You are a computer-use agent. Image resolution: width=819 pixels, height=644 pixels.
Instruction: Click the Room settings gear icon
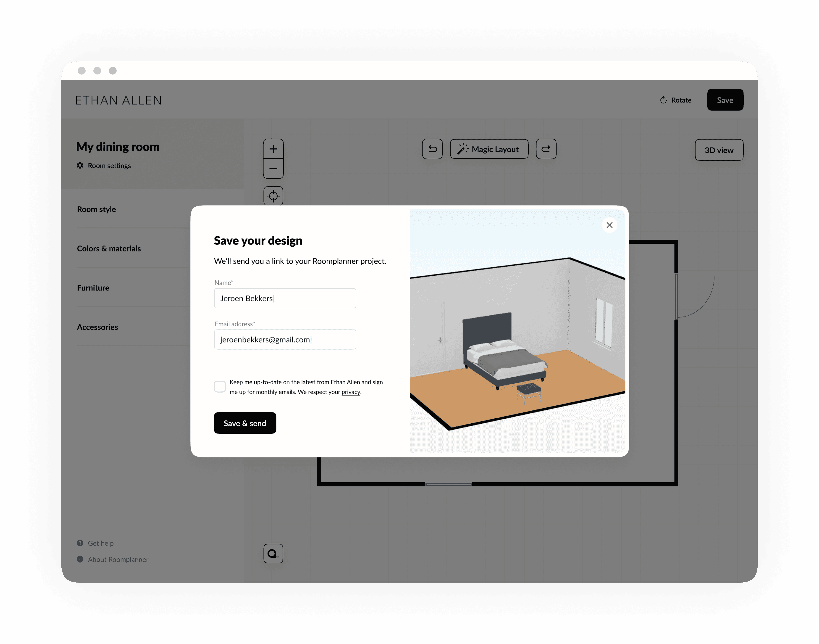(80, 164)
